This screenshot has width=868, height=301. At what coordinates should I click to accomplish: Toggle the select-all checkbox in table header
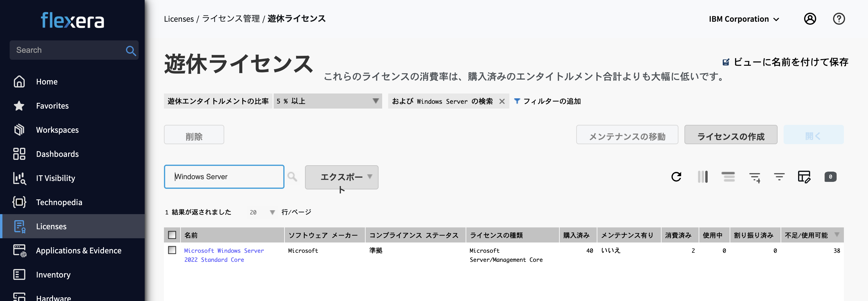[172, 235]
